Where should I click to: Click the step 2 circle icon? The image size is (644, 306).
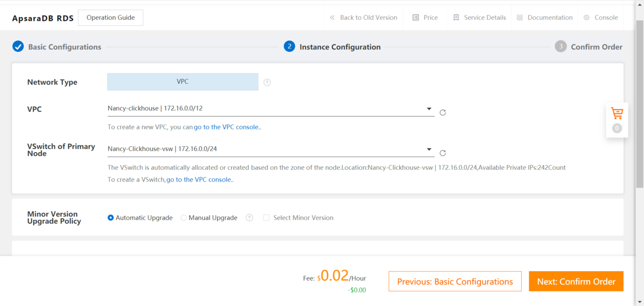[x=289, y=47]
